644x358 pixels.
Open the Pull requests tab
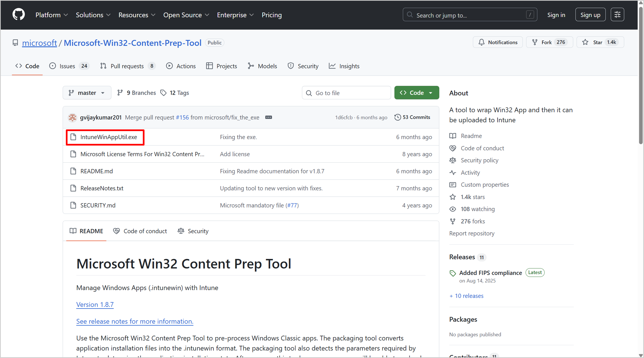(x=127, y=66)
